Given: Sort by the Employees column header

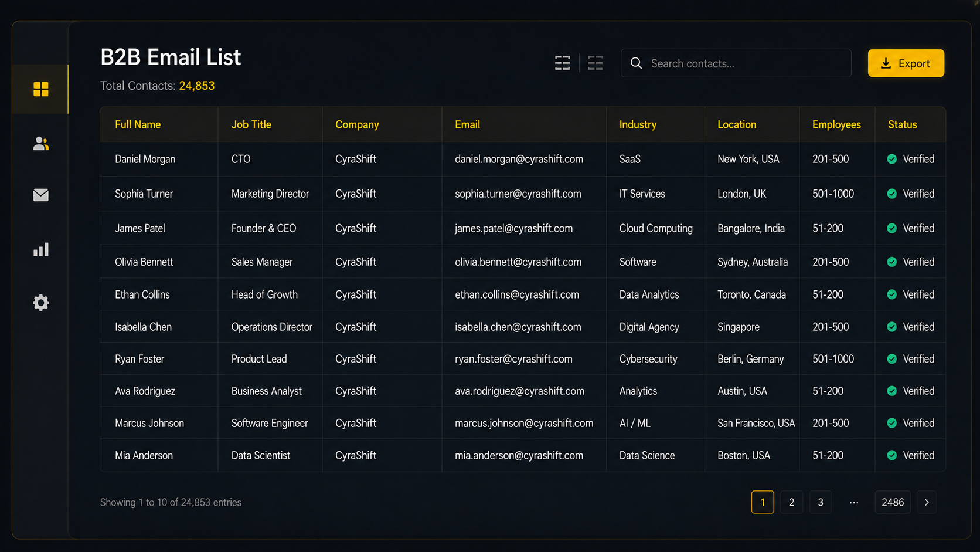Looking at the screenshot, I should (x=836, y=124).
